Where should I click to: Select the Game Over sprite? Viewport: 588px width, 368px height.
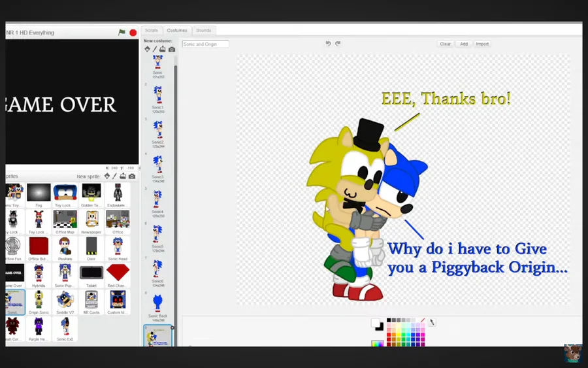tap(15, 275)
